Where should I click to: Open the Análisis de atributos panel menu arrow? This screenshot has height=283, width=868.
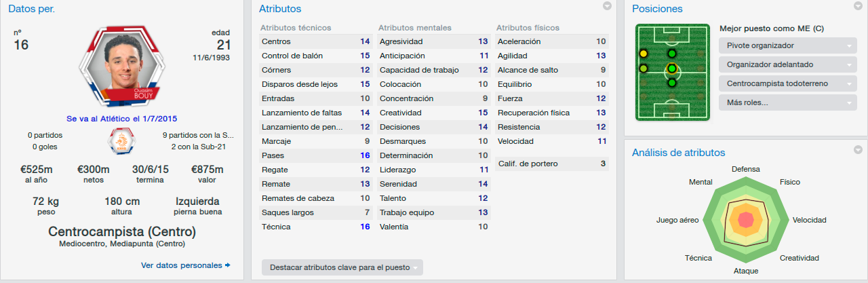(x=858, y=150)
